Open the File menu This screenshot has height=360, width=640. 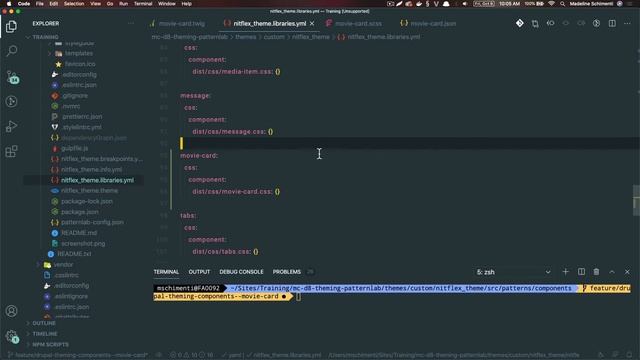pyautogui.click(x=40, y=4)
